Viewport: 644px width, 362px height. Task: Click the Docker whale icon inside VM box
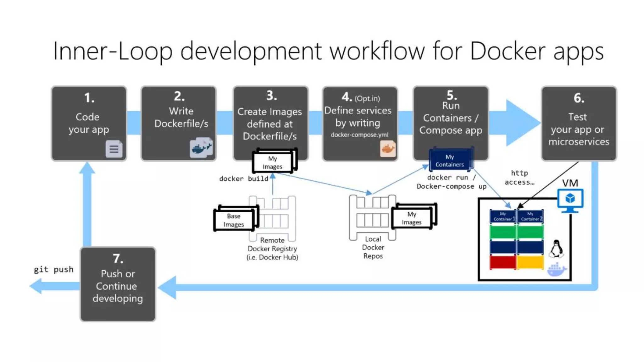pos(557,270)
